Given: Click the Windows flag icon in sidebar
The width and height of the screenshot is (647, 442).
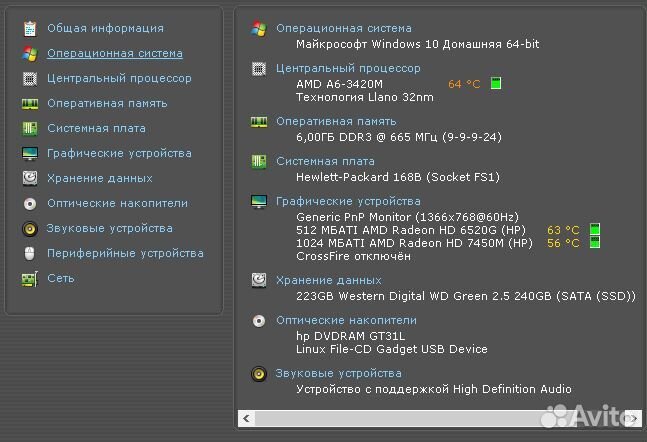Looking at the screenshot, I should 30,54.
